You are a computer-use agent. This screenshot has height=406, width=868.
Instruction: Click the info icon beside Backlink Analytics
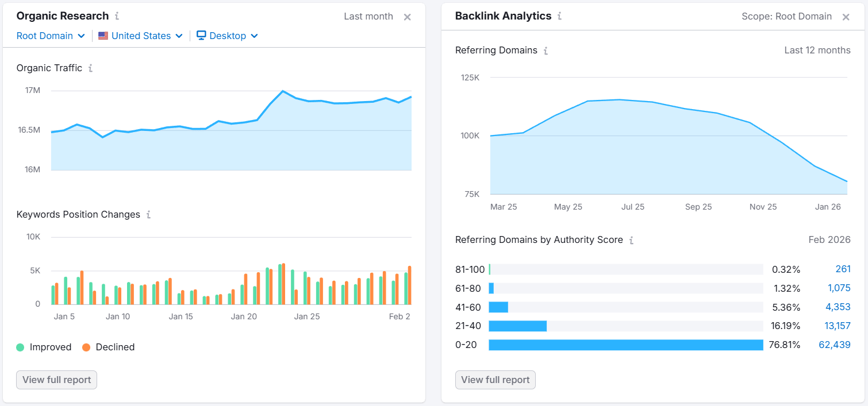[x=560, y=16]
